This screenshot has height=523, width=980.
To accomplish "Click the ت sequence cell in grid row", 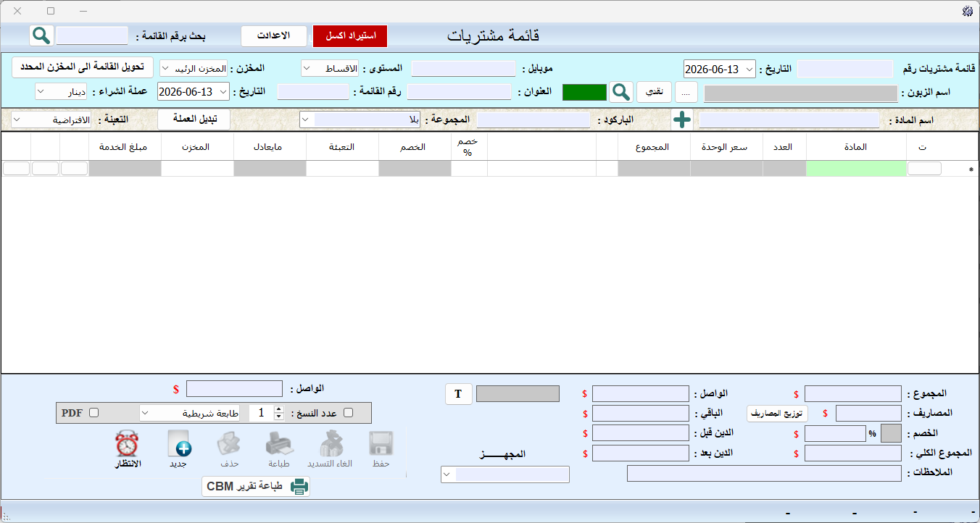I will (924, 168).
